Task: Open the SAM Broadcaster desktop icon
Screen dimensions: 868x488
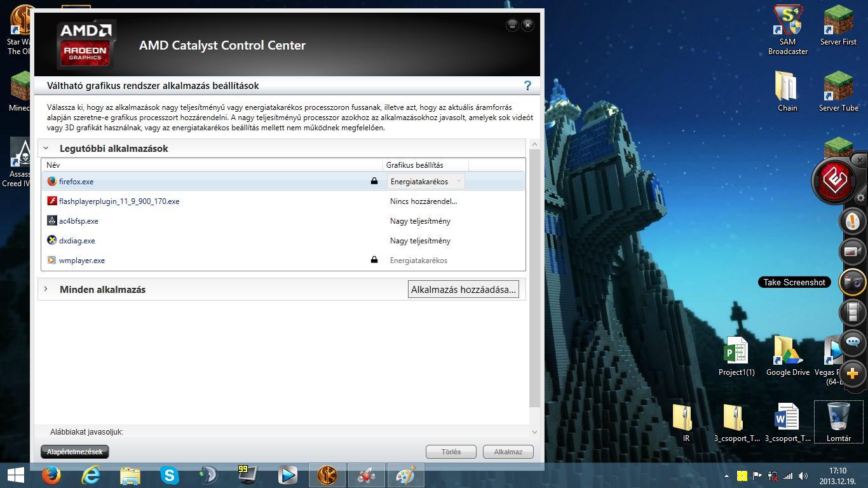Action: click(x=788, y=30)
